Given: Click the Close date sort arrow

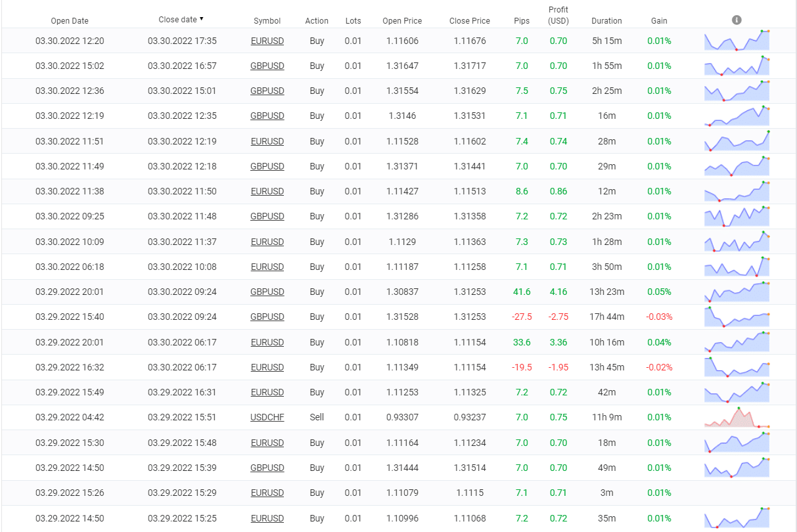Looking at the screenshot, I should pyautogui.click(x=201, y=19).
